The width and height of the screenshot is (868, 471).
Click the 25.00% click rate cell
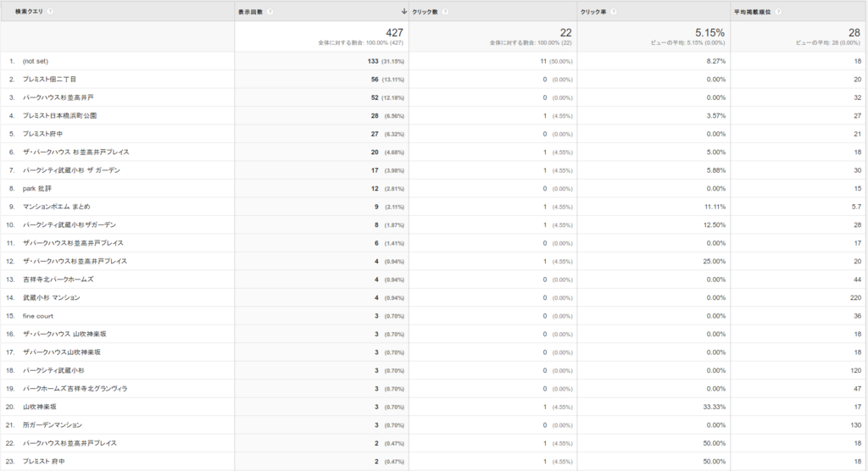(715, 261)
